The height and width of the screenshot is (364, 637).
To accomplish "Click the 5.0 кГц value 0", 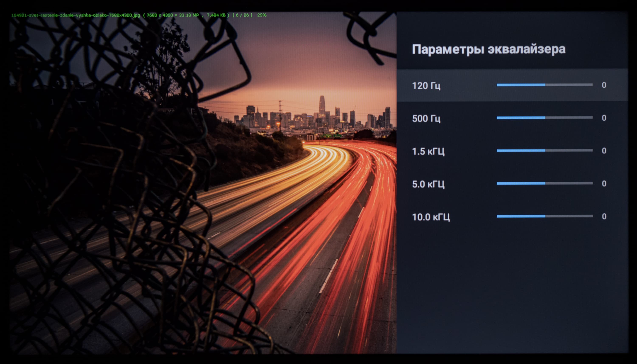I will [x=604, y=184].
